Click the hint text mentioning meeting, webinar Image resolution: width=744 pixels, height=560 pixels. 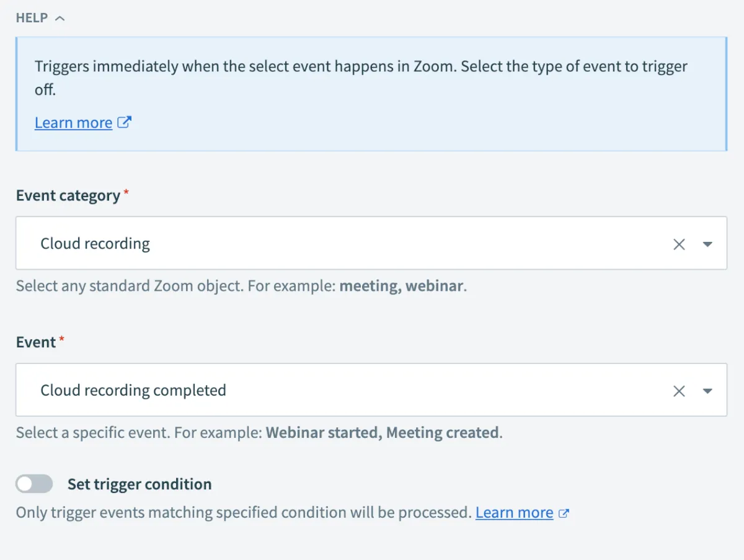241,287
